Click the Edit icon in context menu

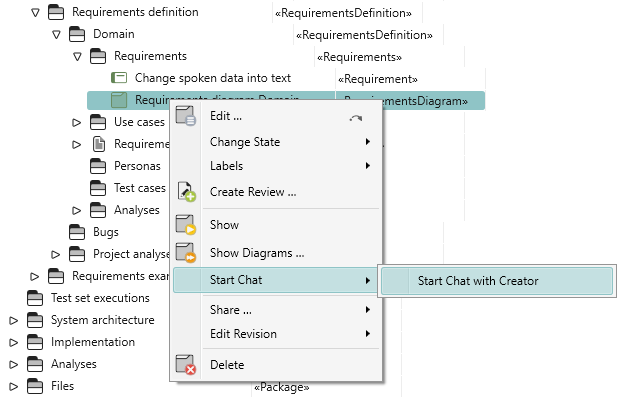point(185,116)
